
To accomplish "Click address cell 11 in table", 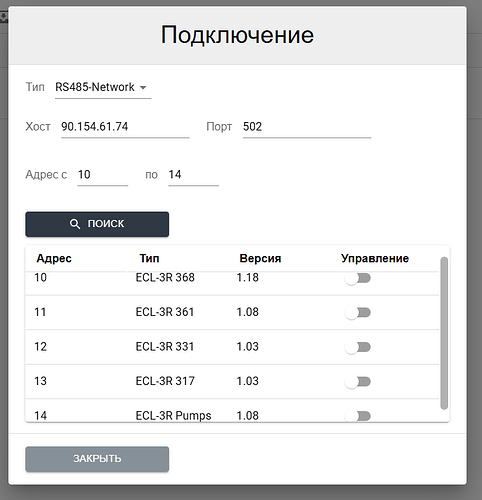I will [x=40, y=312].
